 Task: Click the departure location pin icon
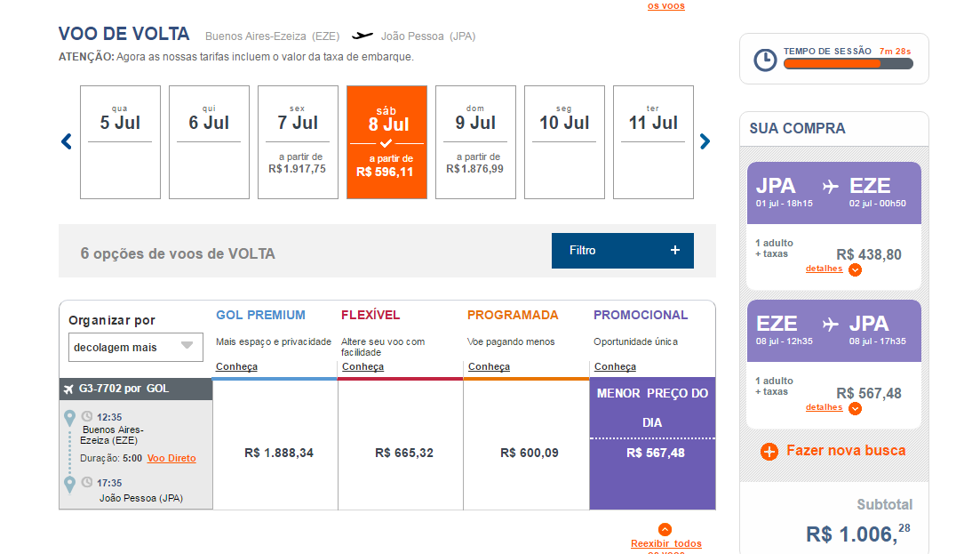70,418
